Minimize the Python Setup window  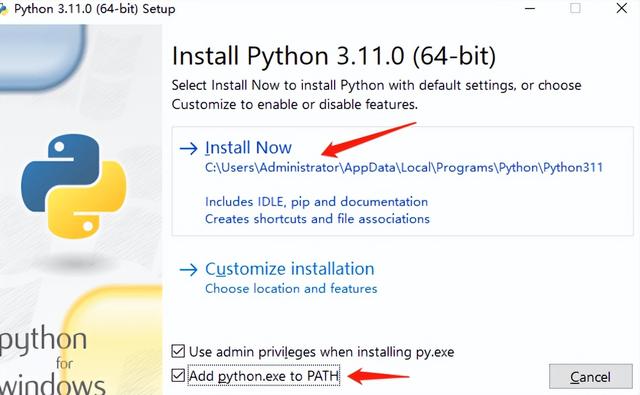click(x=530, y=9)
